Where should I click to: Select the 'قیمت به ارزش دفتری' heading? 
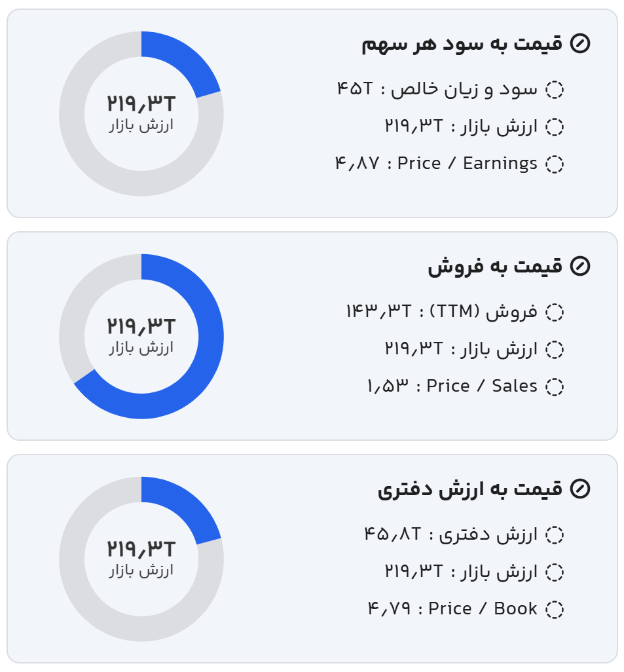click(x=469, y=489)
